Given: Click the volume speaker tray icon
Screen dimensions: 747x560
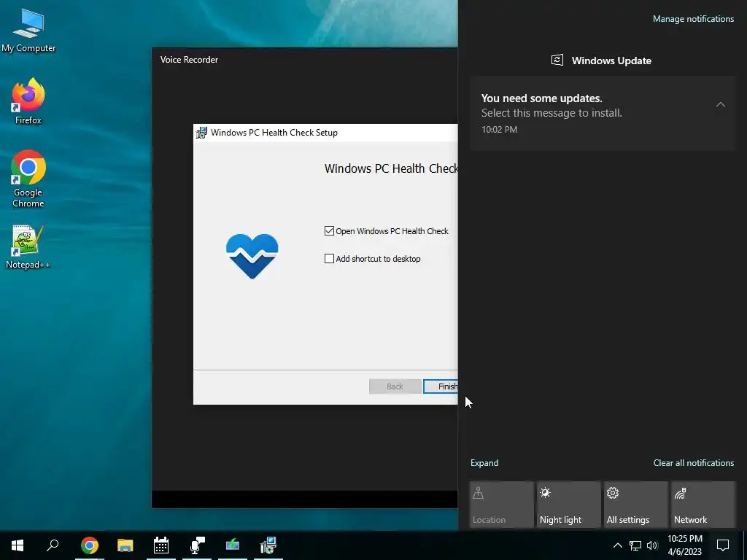Looking at the screenshot, I should [652, 545].
